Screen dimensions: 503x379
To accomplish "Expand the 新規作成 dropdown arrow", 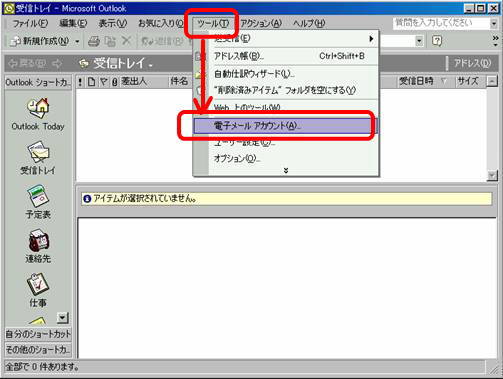I will pyautogui.click(x=77, y=42).
